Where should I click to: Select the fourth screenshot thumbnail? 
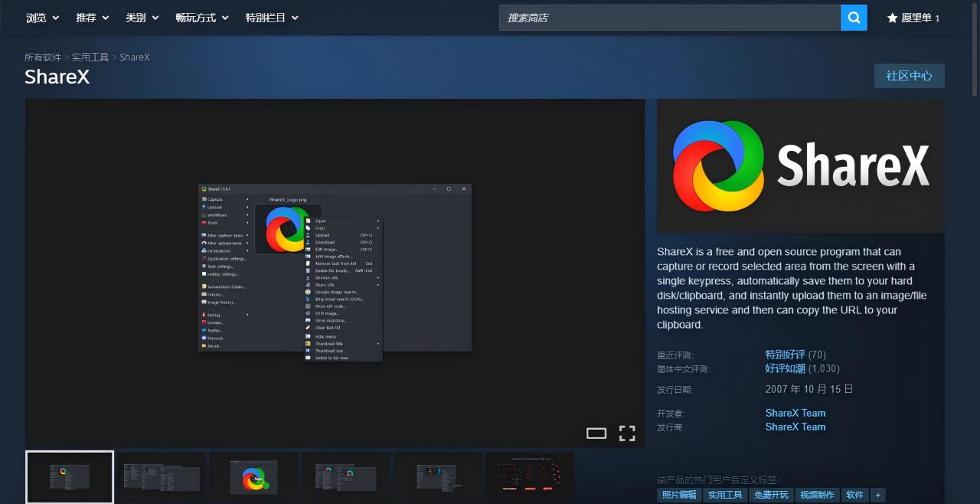(x=345, y=478)
